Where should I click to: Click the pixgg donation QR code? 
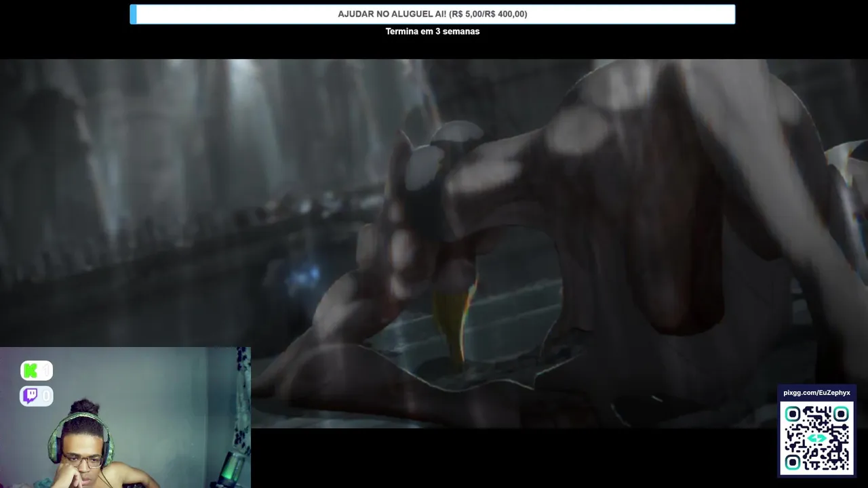tap(816, 439)
